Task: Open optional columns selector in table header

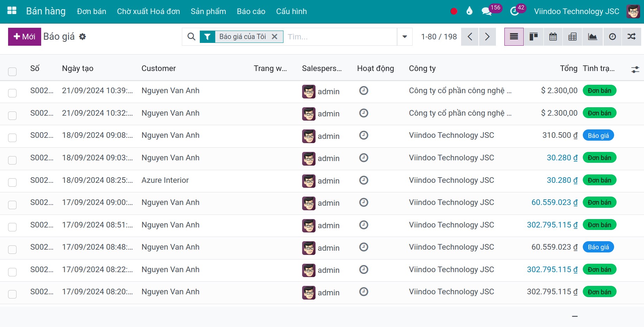Action: tap(635, 70)
